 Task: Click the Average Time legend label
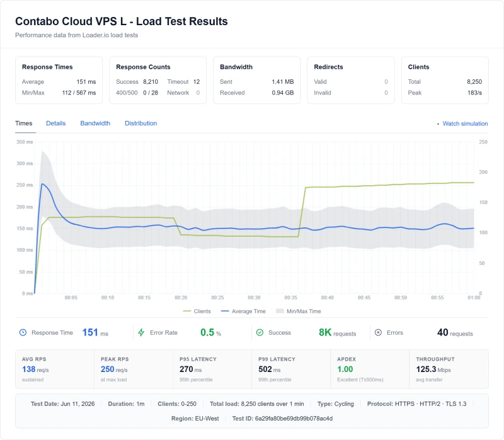(x=248, y=311)
